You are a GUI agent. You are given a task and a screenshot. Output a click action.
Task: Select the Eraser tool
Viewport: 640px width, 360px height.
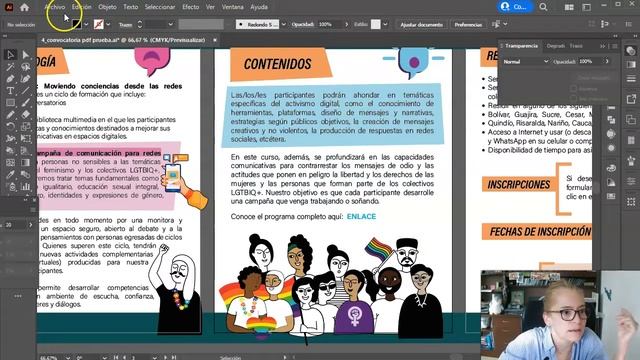(26, 114)
